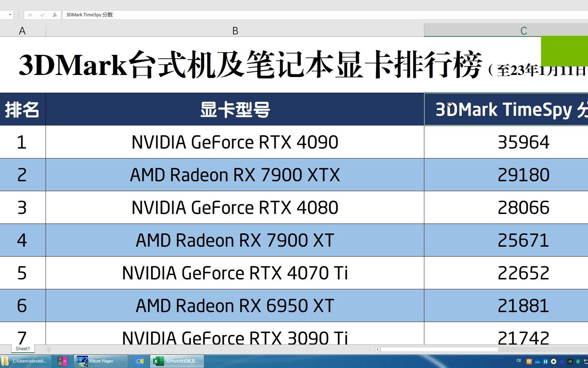The height and width of the screenshot is (368, 588).
Task: Select cell 'NVIDIA GeForce RTX 4080'
Action: point(235,208)
